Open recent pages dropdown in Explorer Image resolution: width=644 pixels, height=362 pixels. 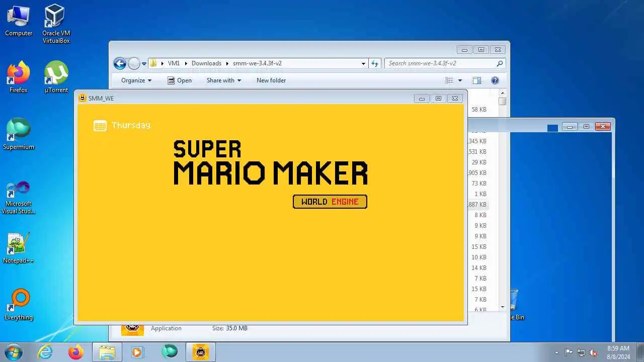(144, 64)
